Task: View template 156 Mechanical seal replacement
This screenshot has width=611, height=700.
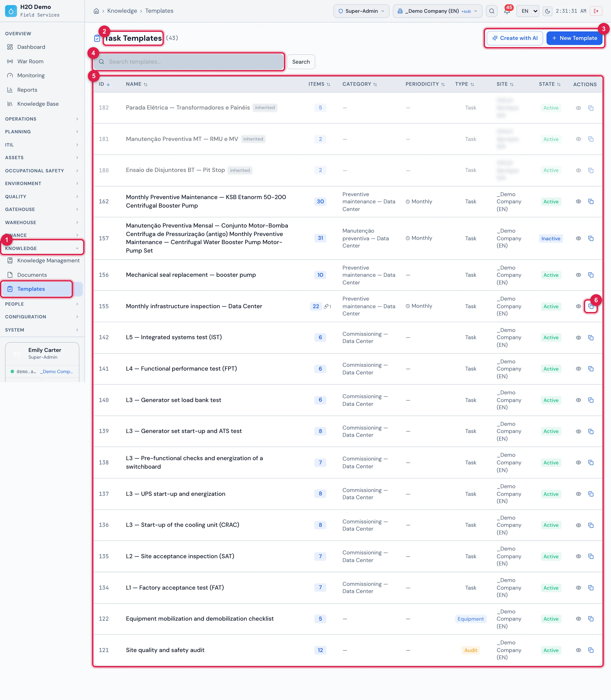Action: [x=578, y=275]
